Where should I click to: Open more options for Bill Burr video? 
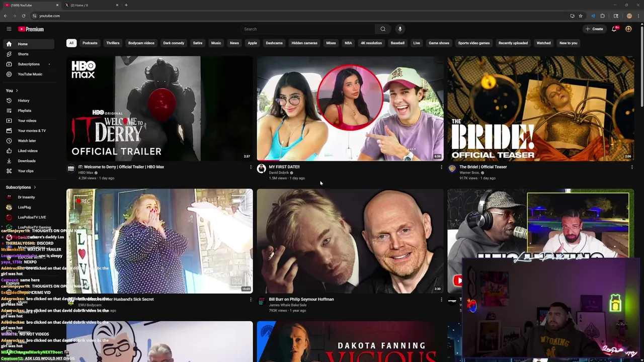[441, 299]
